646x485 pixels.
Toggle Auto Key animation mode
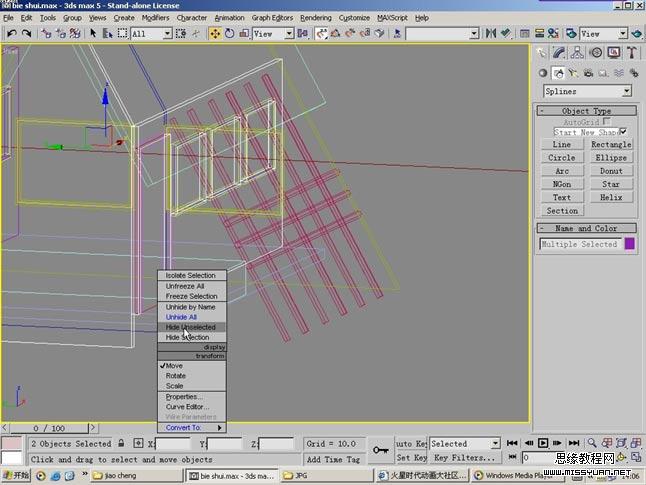(x=411, y=443)
